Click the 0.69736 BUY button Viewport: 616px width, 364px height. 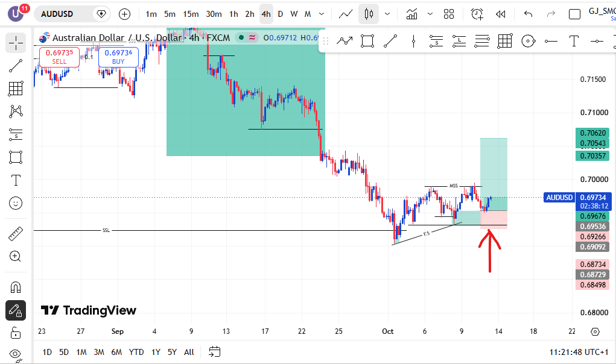(118, 57)
